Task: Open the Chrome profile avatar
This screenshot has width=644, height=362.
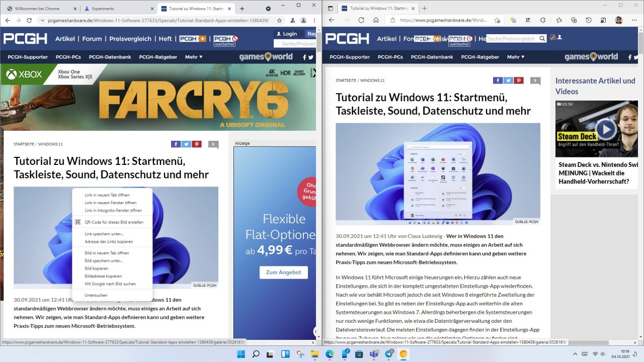Action: [303, 20]
